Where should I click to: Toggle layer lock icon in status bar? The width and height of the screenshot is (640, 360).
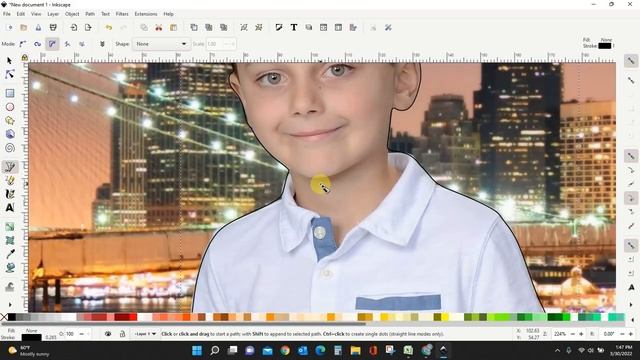[x=122, y=334]
